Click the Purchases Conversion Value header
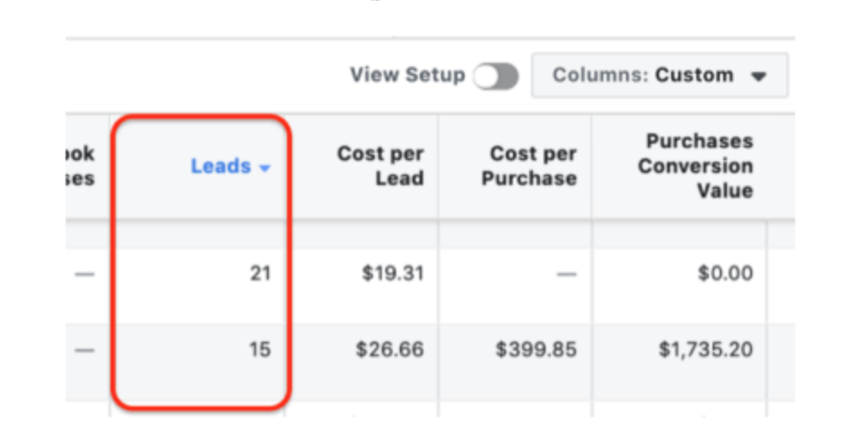This screenshot has height=446, width=868. pos(695,166)
